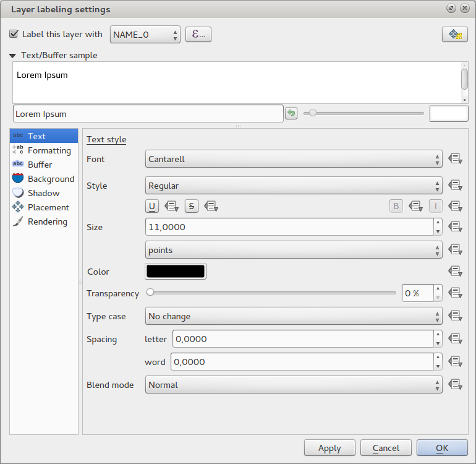Click the data-defined override icon for Font
Screen dimensions: 476x464
point(456,159)
